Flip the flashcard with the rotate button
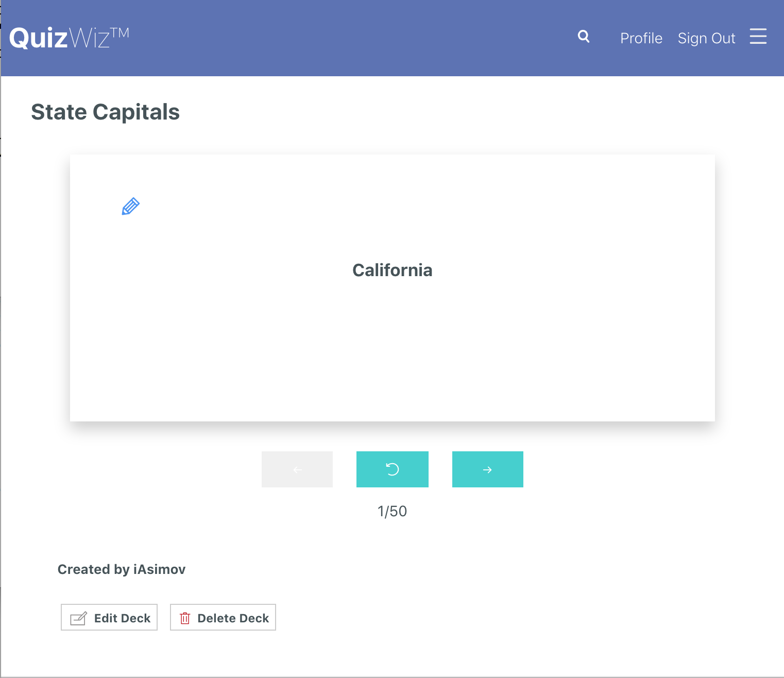The height and width of the screenshot is (678, 784). tap(392, 469)
